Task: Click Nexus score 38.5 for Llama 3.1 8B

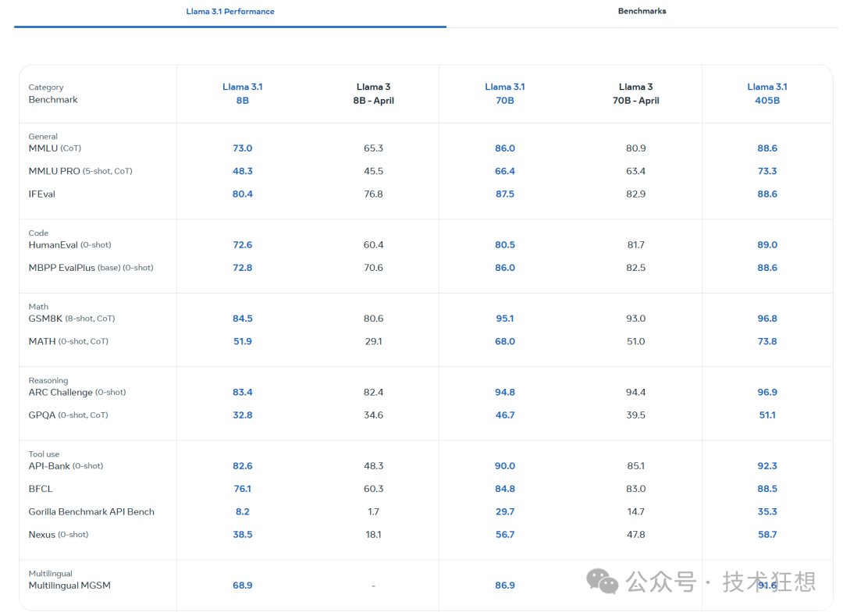Action: 243,534
